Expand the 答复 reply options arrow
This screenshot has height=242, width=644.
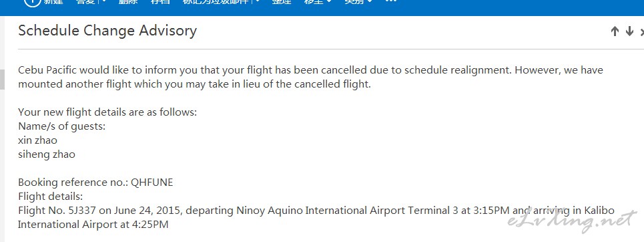coord(103,1)
